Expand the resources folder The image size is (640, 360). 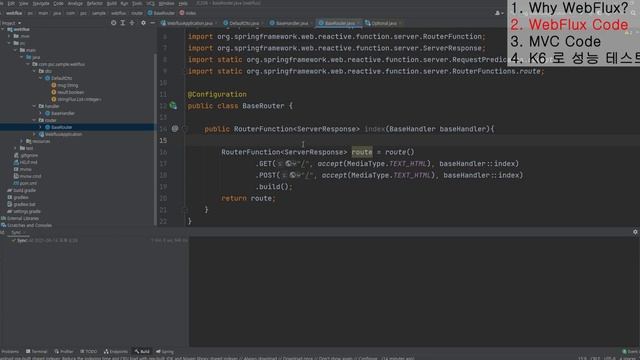coord(22,141)
